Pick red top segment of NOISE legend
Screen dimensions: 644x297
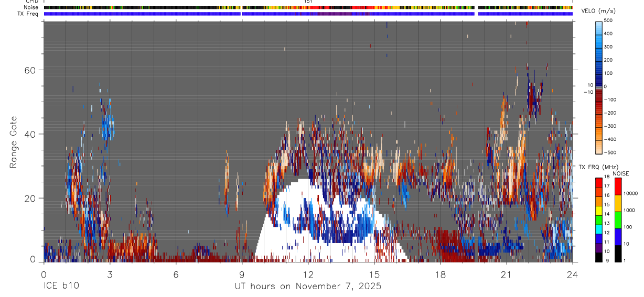618,186
